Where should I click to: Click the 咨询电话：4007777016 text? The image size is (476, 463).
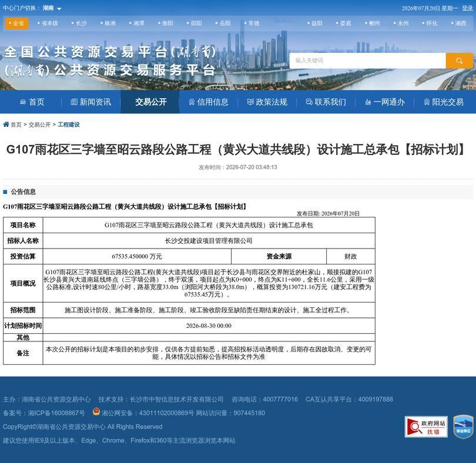[x=264, y=399]
